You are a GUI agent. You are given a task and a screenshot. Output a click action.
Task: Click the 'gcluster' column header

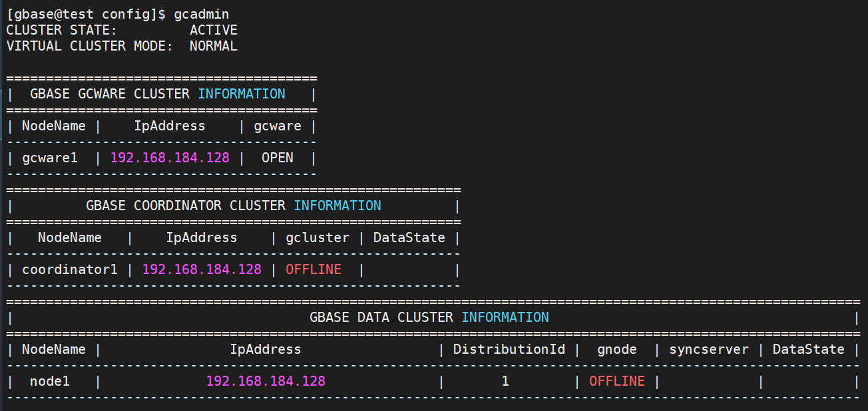[318, 237]
